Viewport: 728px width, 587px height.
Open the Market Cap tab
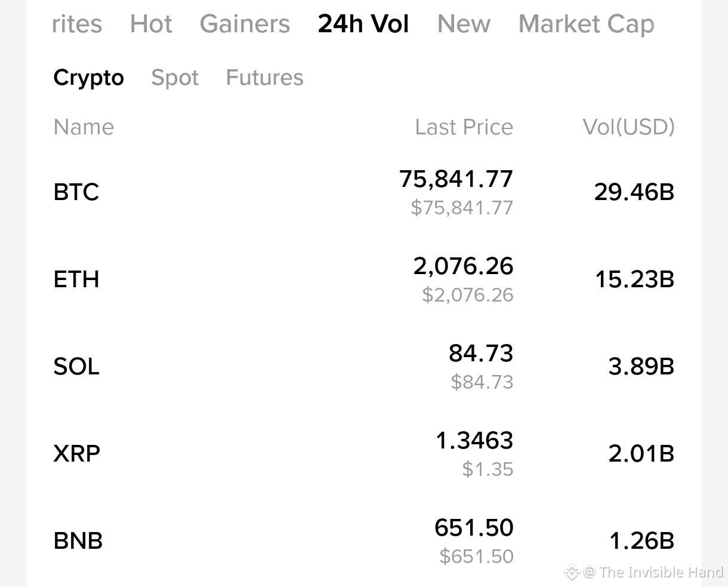coord(587,25)
